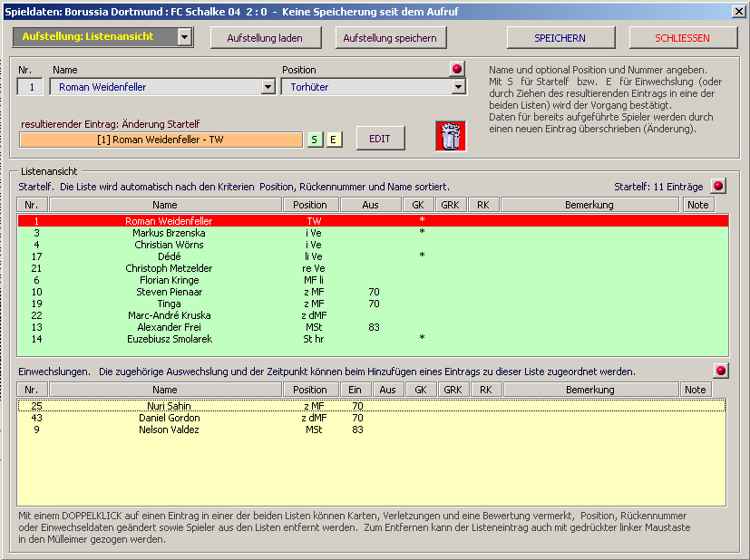Select Tinga in the Startelf list
The width and height of the screenshot is (750, 560).
[373, 304]
